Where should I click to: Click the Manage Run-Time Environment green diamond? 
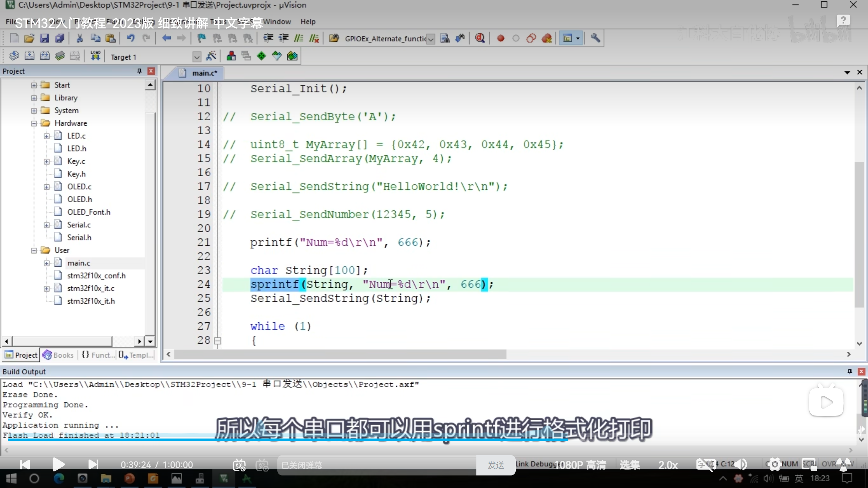point(261,56)
